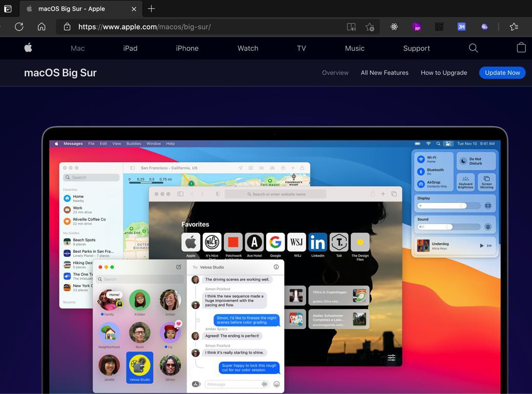Open the Support navigation item
Viewport: 532px width, 394px height.
(x=416, y=48)
